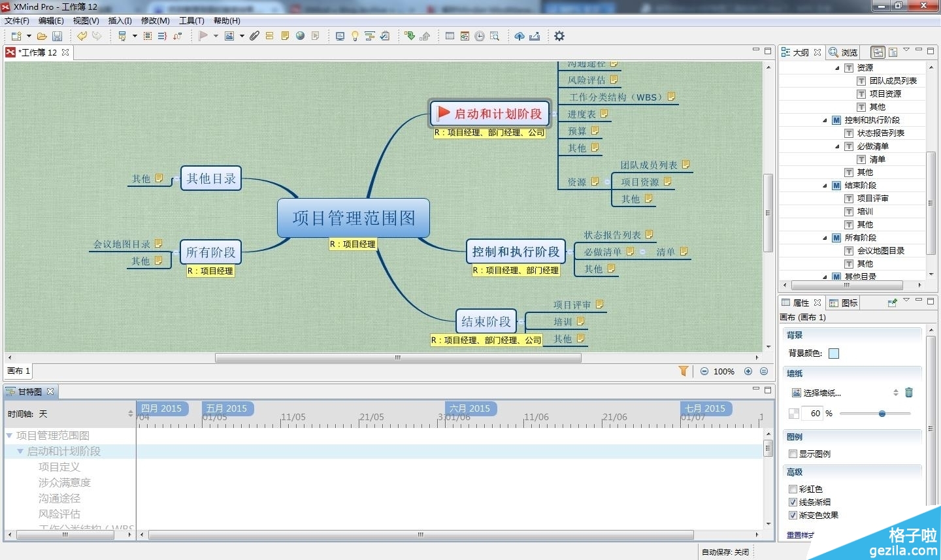Click the 自动保存: 关闭 status text

[725, 552]
